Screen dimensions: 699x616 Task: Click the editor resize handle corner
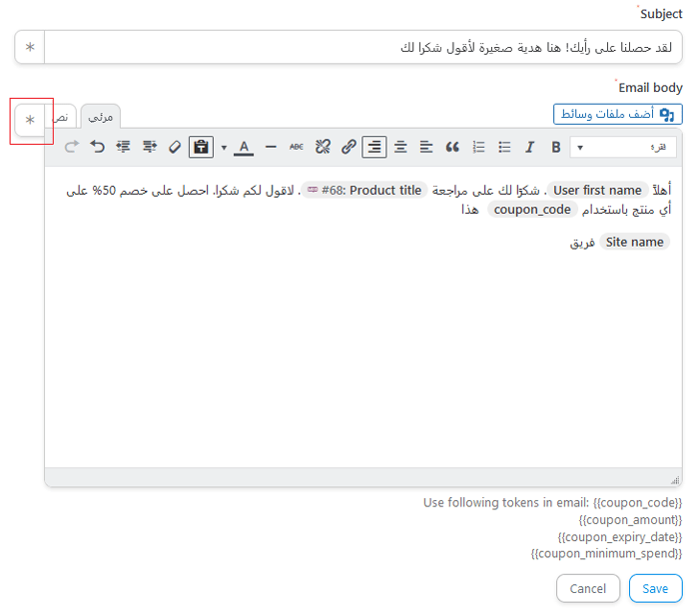pos(675,480)
